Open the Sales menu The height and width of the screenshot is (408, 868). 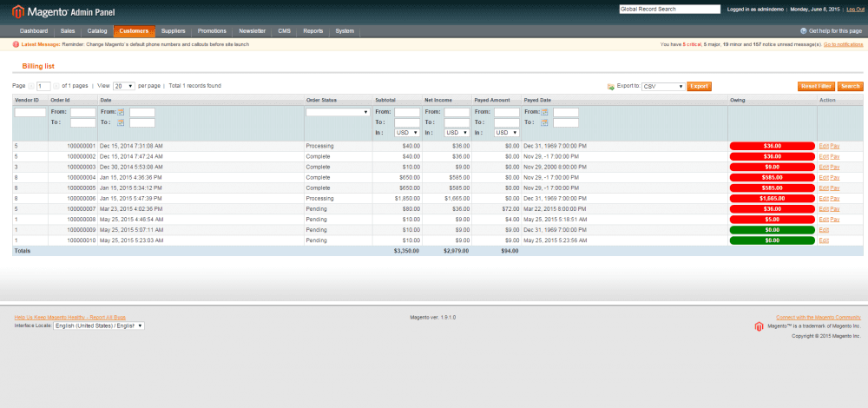coord(68,30)
